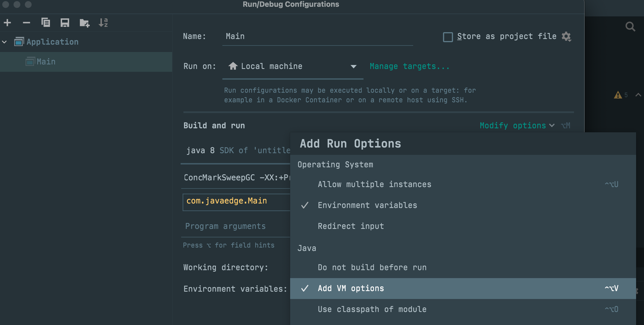The image size is (644, 325).
Task: Toggle the Store as project file checkbox
Action: [x=447, y=37]
